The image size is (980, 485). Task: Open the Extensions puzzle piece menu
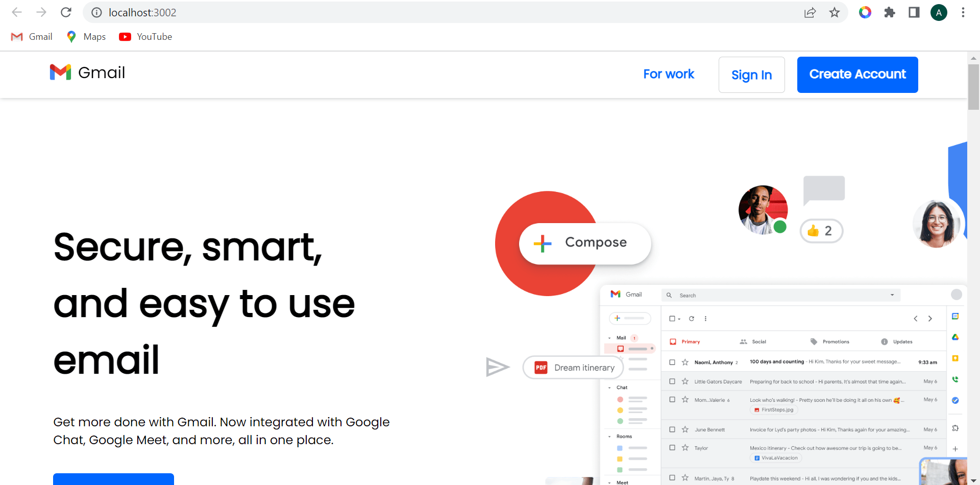pyautogui.click(x=890, y=12)
